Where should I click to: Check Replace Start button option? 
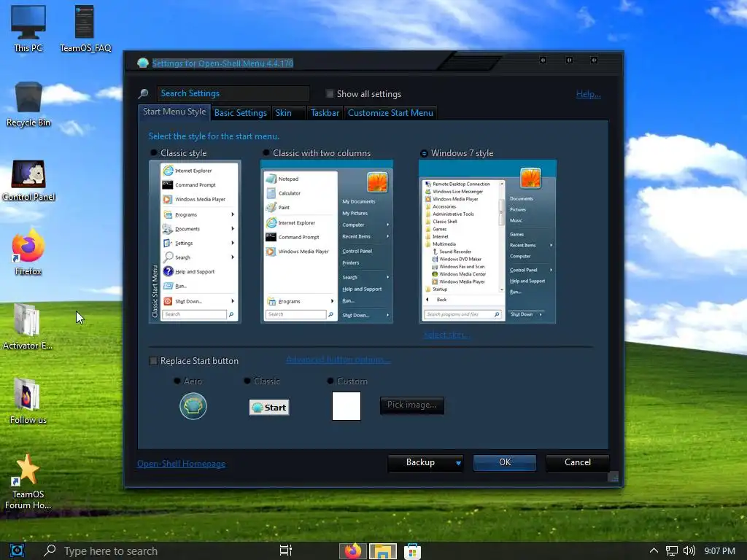coord(153,361)
